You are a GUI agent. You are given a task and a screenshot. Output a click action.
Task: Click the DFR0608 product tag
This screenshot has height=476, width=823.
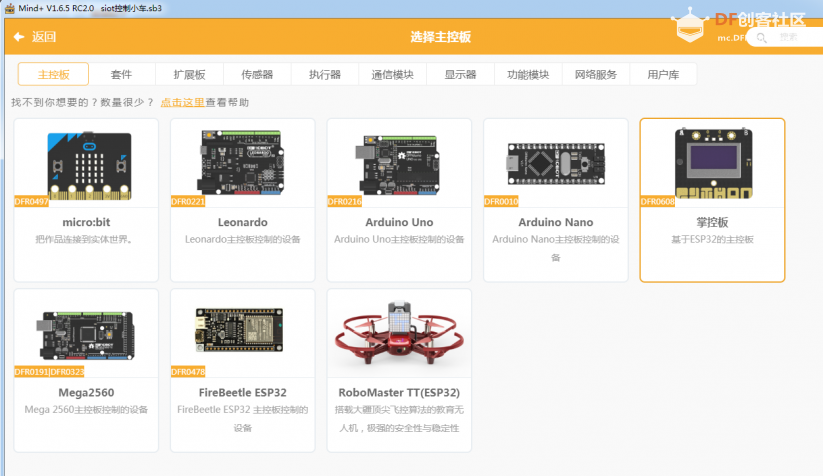coord(658,202)
